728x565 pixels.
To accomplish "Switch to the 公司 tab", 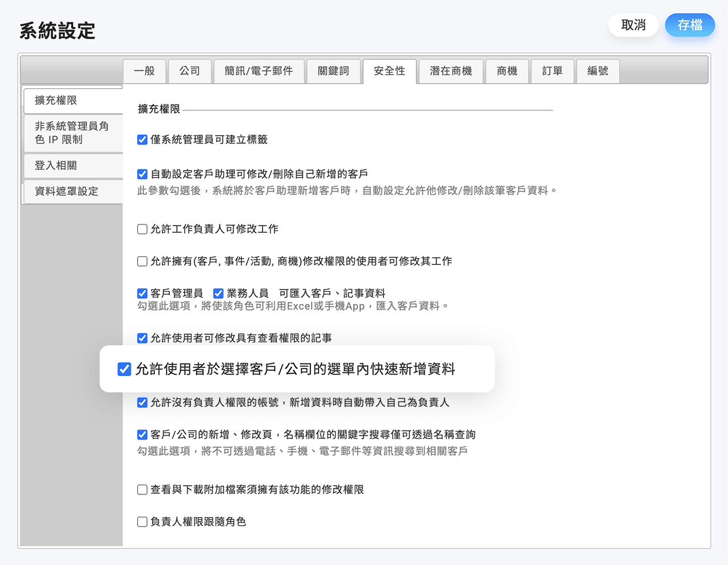I will click(x=190, y=71).
